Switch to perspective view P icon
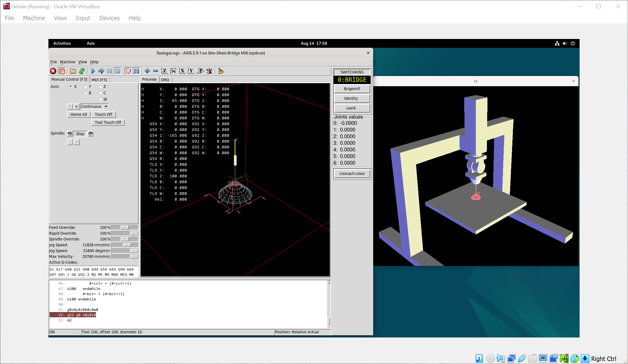The width and height of the screenshot is (628, 364). pos(200,71)
